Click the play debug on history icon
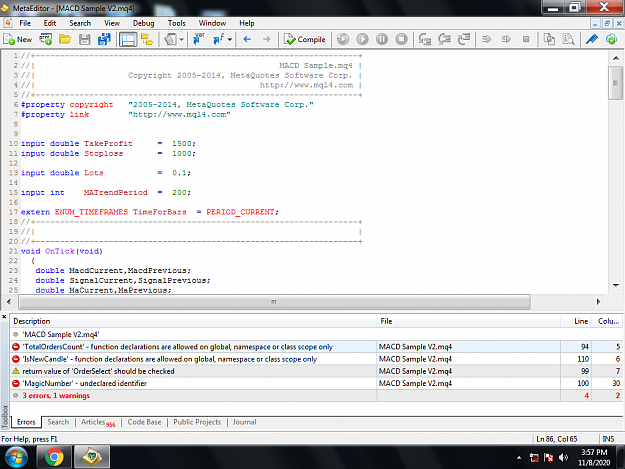This screenshot has width=625, height=469. 362,39
